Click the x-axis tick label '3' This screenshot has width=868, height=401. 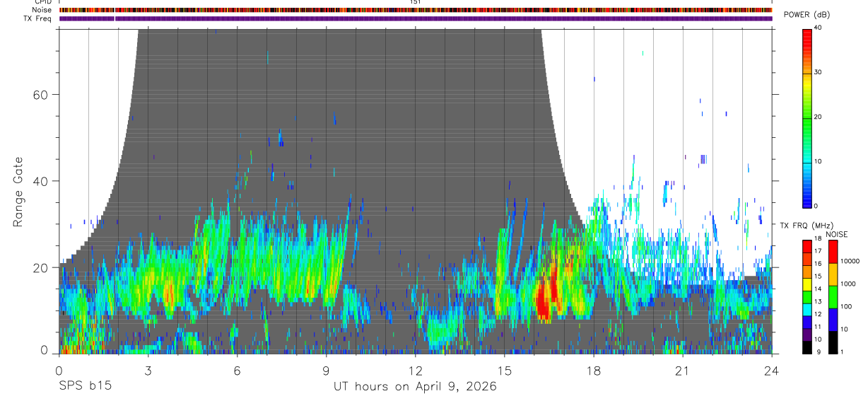(148, 370)
